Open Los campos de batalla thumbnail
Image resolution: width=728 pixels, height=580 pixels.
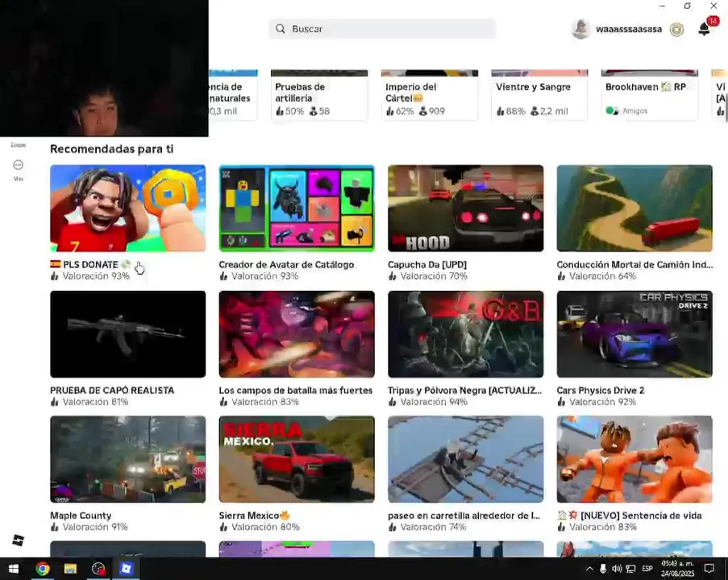(x=297, y=334)
